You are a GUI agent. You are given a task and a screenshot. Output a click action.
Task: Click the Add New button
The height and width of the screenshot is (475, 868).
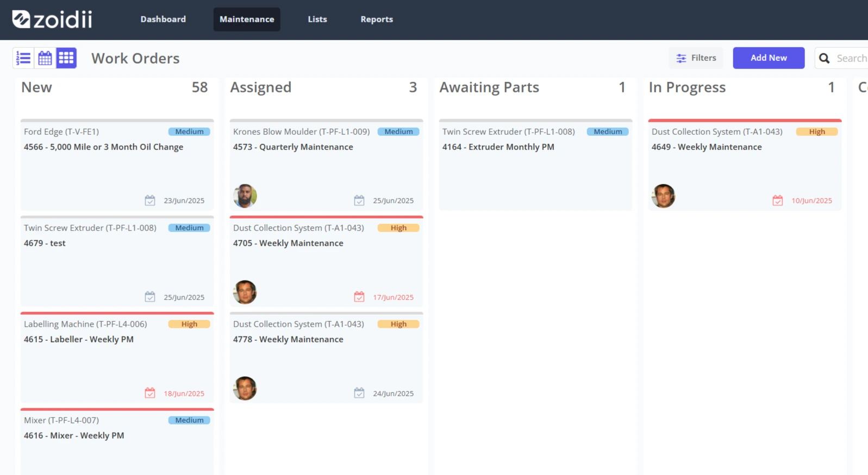tap(769, 58)
